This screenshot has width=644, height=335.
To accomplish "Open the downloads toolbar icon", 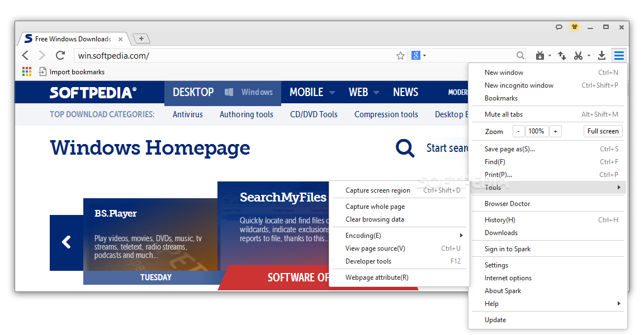I will point(602,55).
